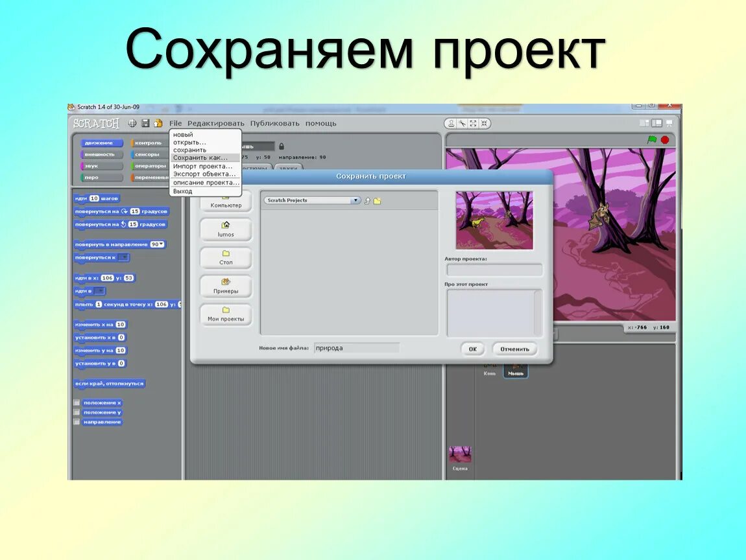Select перо block category

[x=101, y=178]
